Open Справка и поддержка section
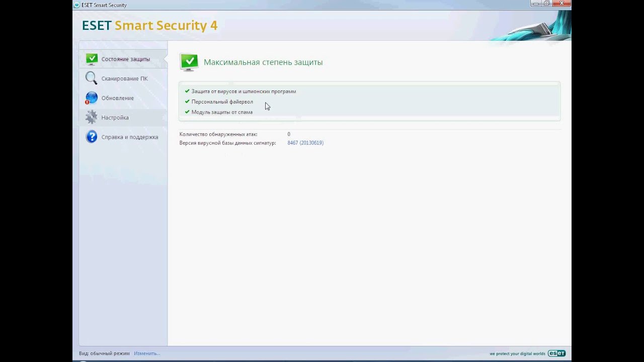Screen dimensions: 644x362 (x=123, y=137)
